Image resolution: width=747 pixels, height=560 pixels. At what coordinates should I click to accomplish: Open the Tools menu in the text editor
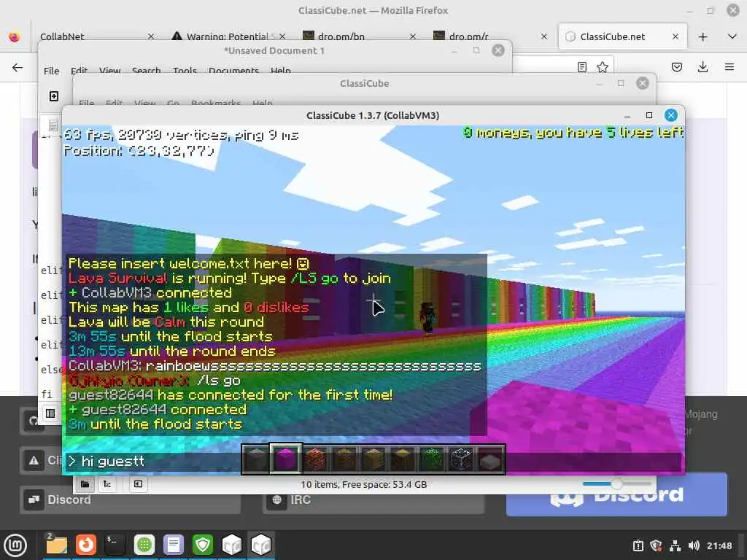tap(185, 71)
